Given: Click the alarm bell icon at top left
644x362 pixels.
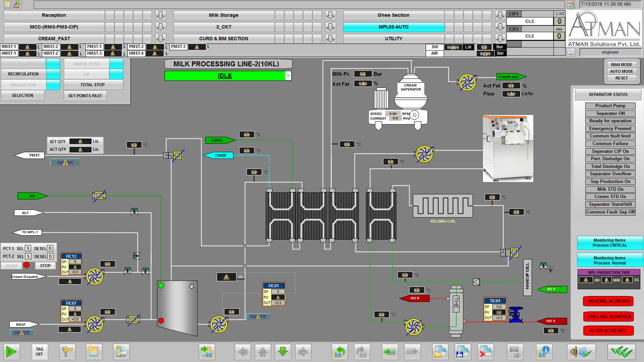Looking at the screenshot, I should coord(17,5).
